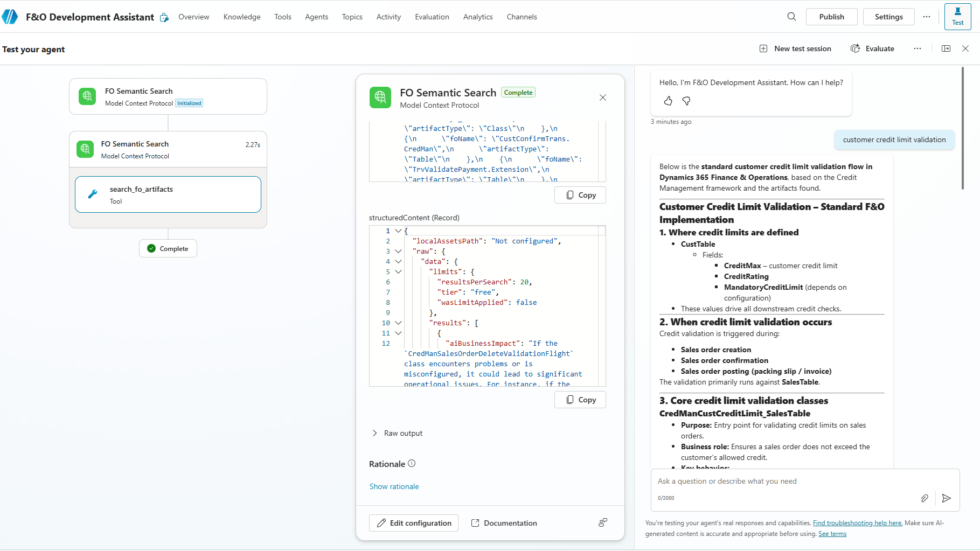
Task: Click the Copilot Studio logo icon
Action: pos(10,17)
